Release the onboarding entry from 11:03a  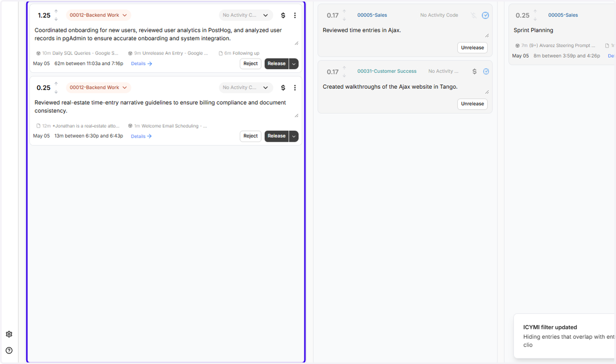(277, 64)
